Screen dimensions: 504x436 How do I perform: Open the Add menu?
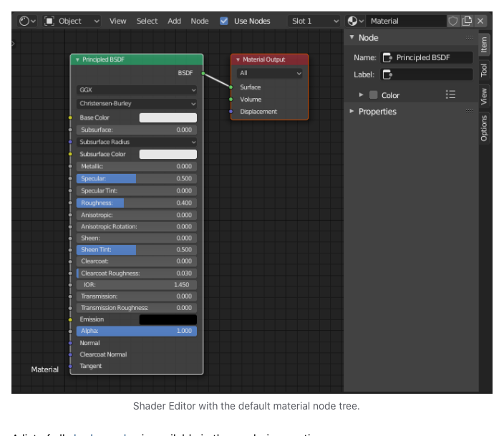click(x=174, y=21)
